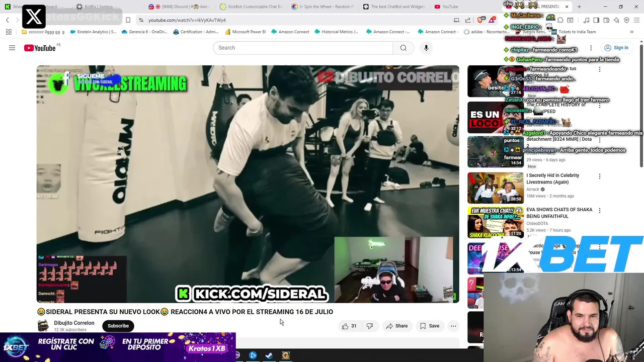
Task: Open the Gerencia 6 - OneDrive bookmark
Action: 143,32
